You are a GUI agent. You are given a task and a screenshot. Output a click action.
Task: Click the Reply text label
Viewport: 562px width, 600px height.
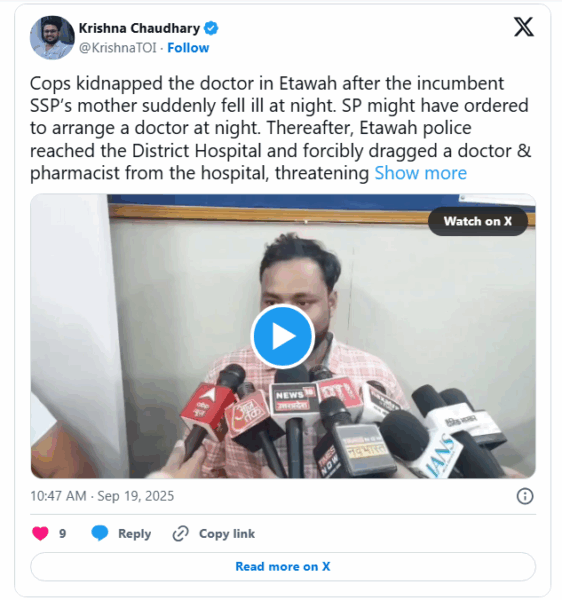[x=134, y=533]
